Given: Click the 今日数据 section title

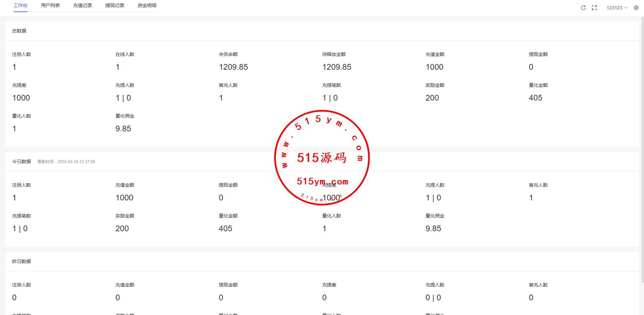Looking at the screenshot, I should [x=21, y=162].
